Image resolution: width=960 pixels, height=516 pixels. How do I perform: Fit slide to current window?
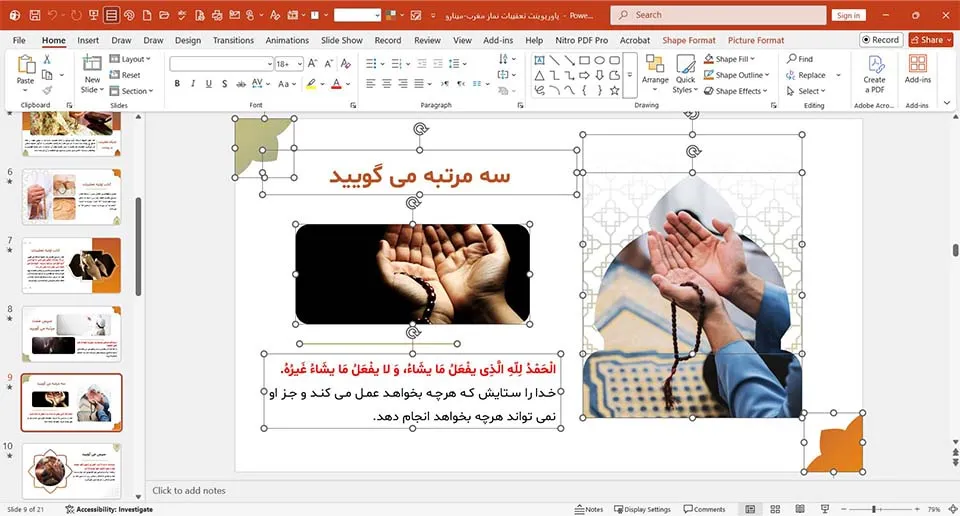tap(953, 509)
